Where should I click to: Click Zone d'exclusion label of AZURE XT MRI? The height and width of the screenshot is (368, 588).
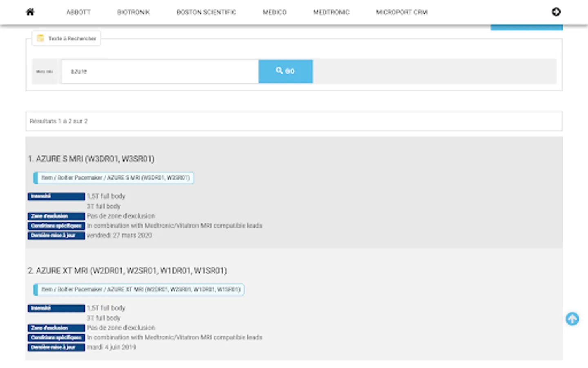(x=56, y=328)
